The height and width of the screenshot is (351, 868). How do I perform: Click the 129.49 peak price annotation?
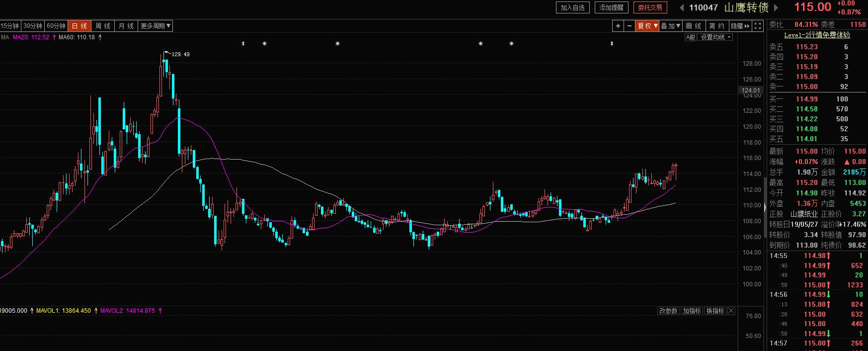click(x=180, y=54)
